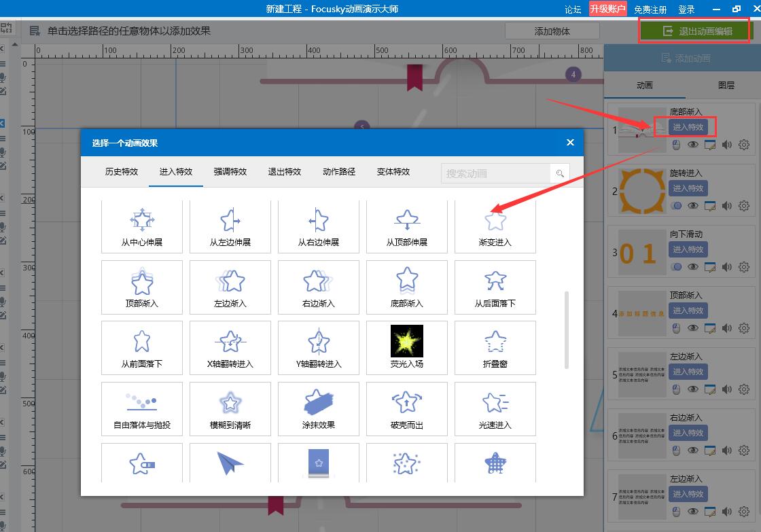Select the X轴翻转进入 effect
The height and width of the screenshot is (532, 761).
pos(230,348)
